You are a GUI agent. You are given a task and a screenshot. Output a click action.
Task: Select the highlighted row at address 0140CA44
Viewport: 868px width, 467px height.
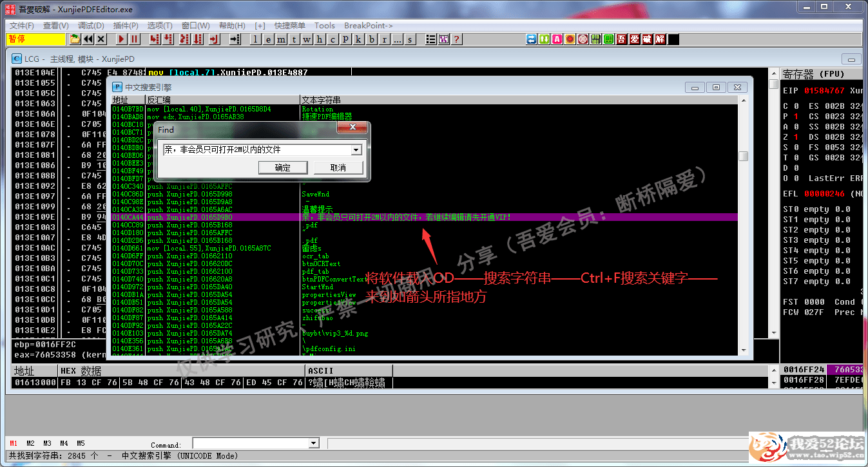pyautogui.click(x=425, y=217)
